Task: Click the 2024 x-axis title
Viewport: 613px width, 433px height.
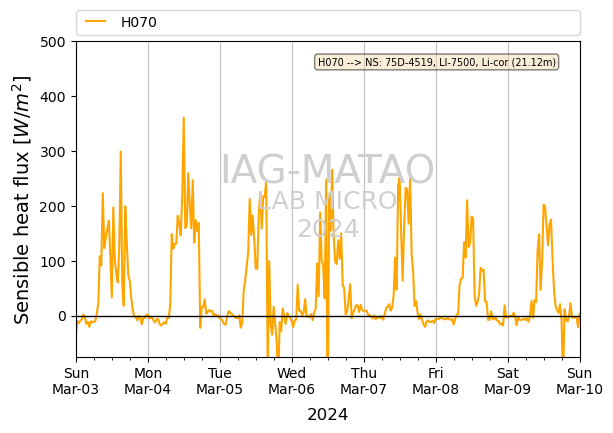Action: (328, 415)
